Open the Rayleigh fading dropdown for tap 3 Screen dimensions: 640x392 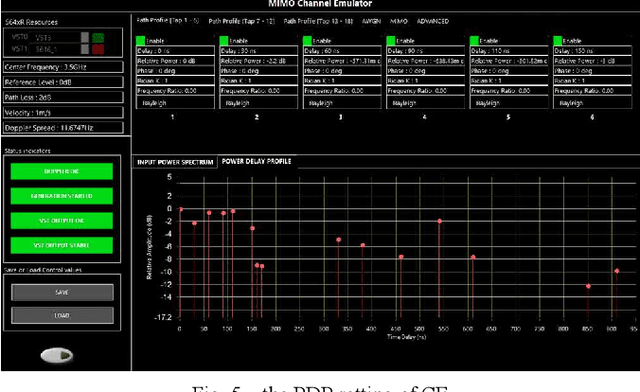(x=342, y=103)
